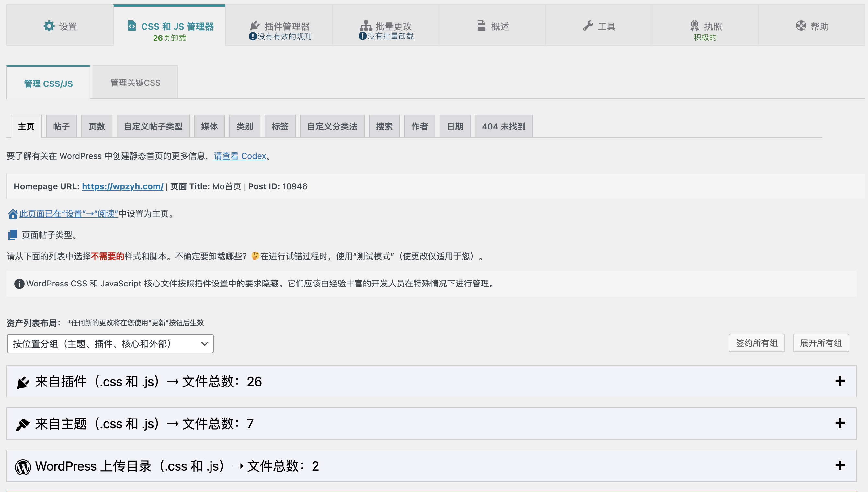Click the info icon in WordPress CSS notice
The height and width of the screenshot is (492, 868).
pos(19,284)
